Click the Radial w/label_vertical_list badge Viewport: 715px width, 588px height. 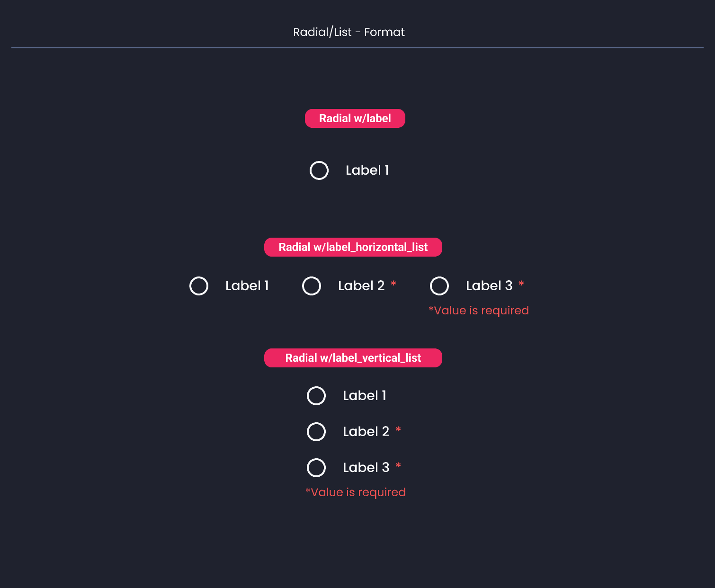pyautogui.click(x=353, y=358)
